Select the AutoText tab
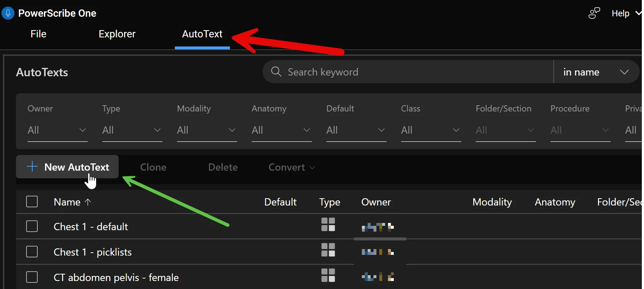The height and width of the screenshot is (289, 644). click(x=202, y=34)
